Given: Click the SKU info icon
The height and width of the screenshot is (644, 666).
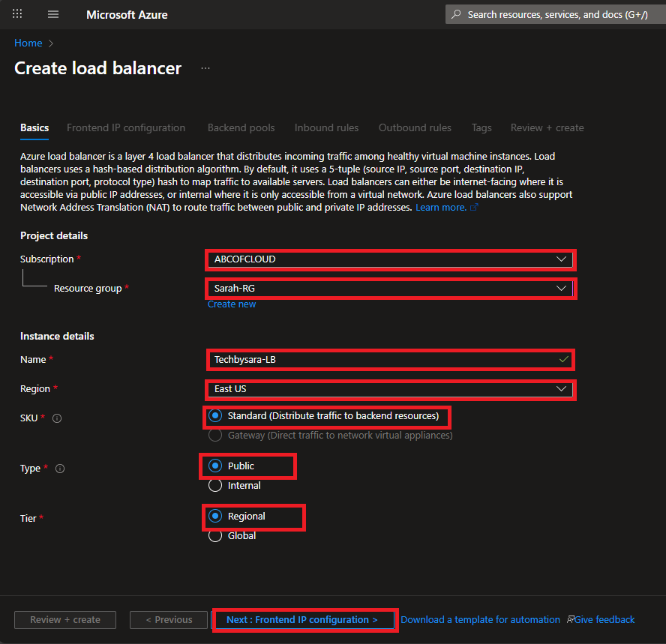Looking at the screenshot, I should tap(57, 418).
